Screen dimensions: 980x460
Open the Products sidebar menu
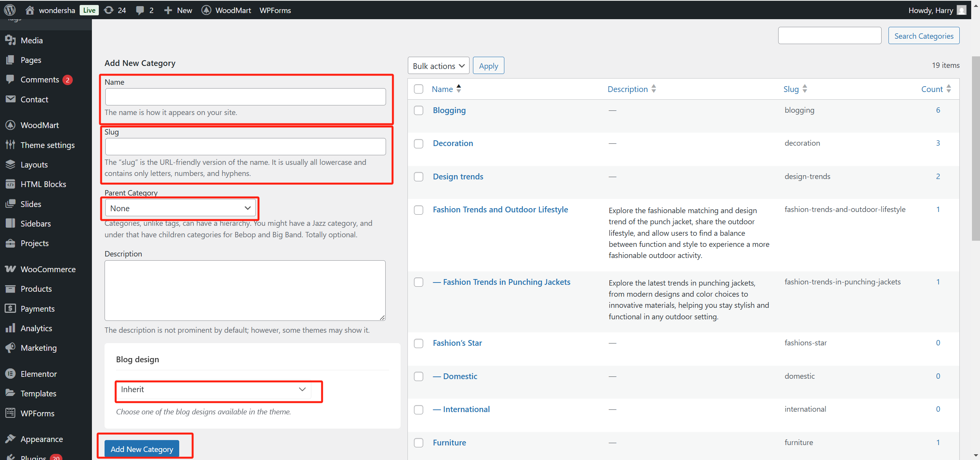click(x=36, y=289)
